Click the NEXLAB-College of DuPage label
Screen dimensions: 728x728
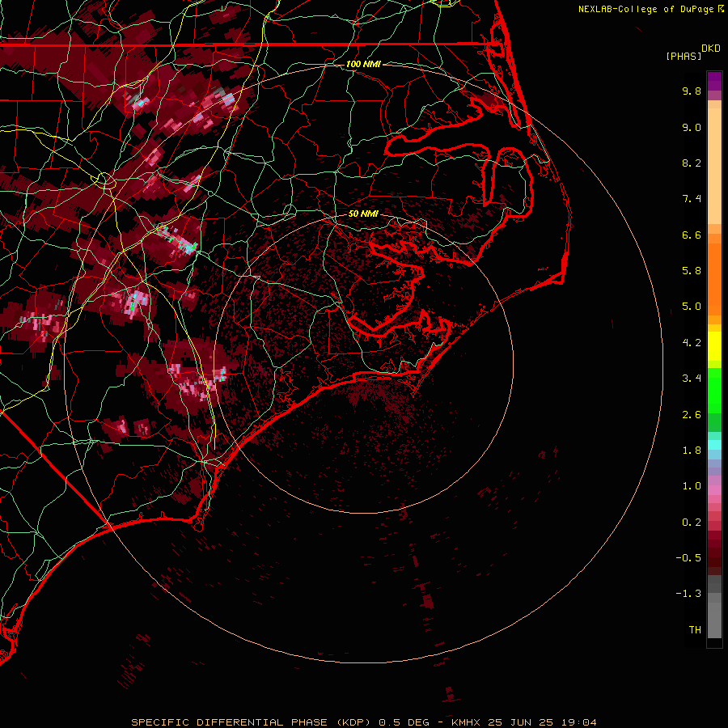click(x=646, y=9)
